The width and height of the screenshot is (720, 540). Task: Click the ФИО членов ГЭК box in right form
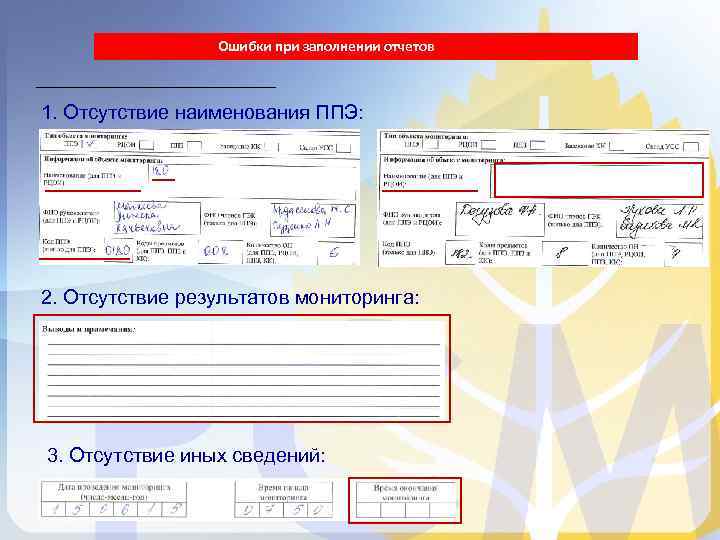pyautogui.click(x=659, y=221)
